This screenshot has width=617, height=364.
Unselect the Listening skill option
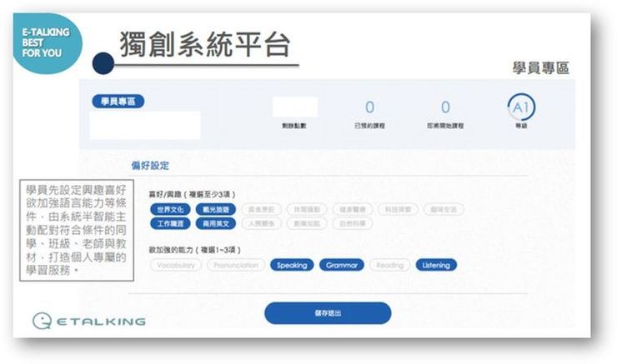435,265
